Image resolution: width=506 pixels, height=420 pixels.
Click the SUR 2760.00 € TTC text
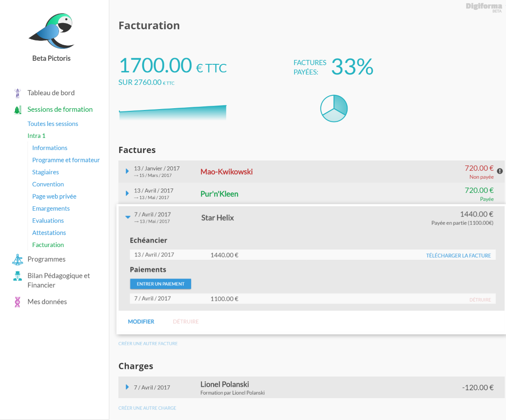[x=146, y=82]
